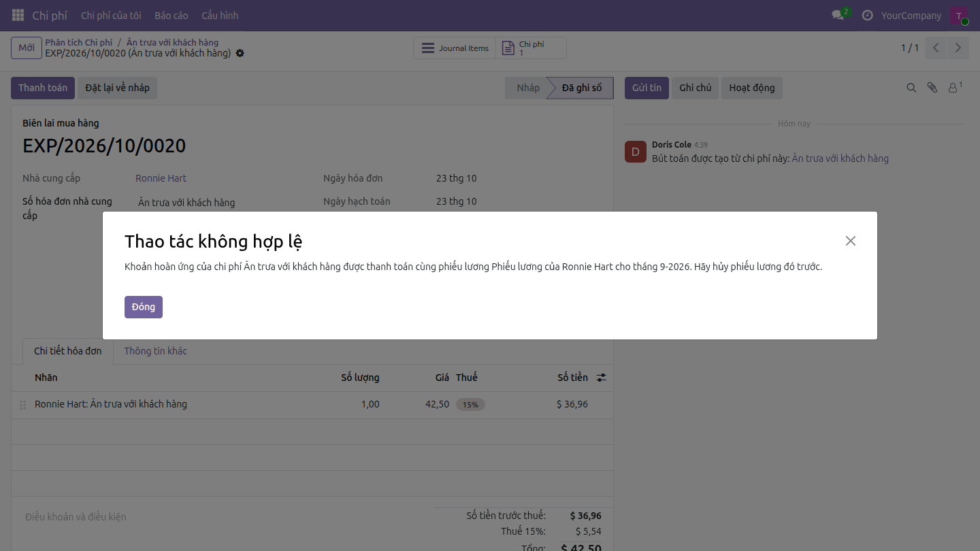Click Đặt lại về nháp button
The height and width of the screenshot is (551, 980).
tap(118, 88)
